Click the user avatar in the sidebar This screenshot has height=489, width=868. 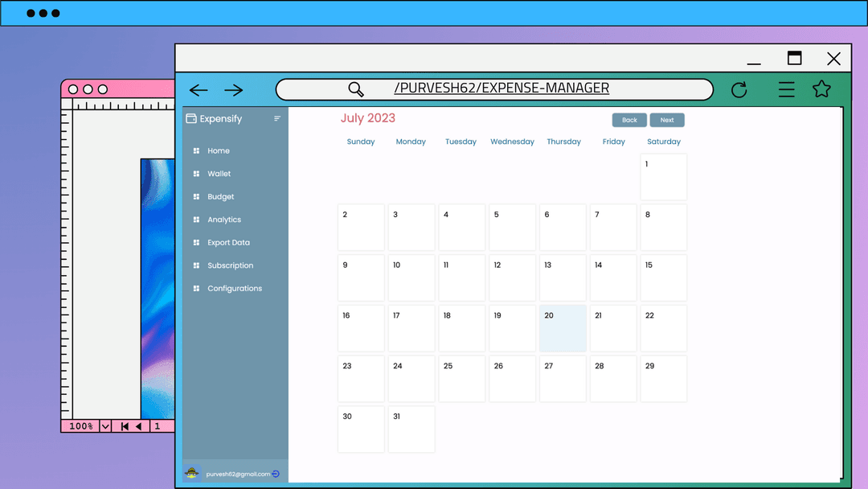[191, 474]
